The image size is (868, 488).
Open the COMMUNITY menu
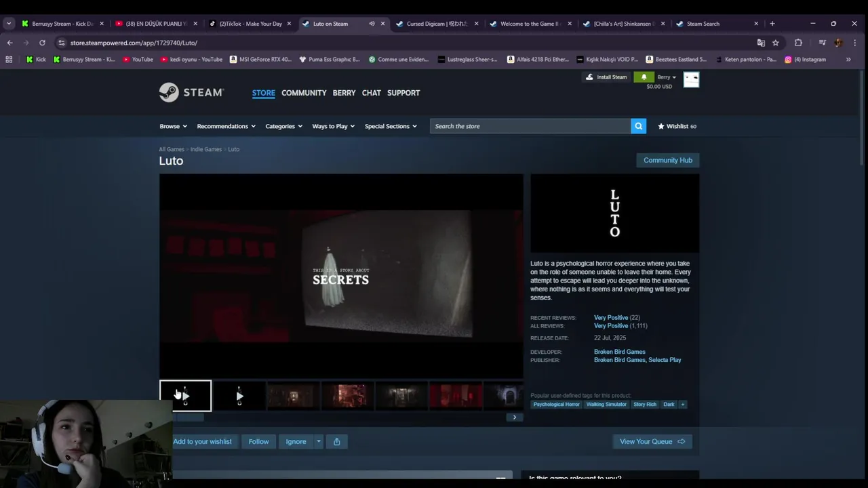(x=304, y=93)
